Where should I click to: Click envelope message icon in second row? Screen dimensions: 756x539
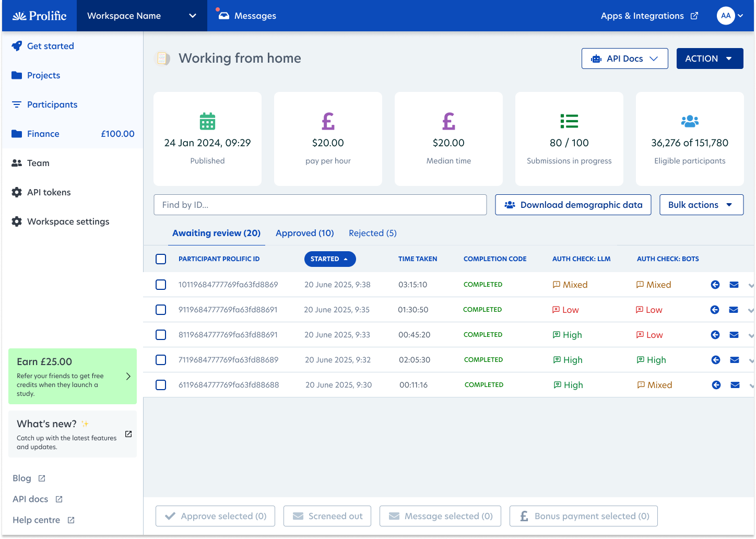point(734,310)
